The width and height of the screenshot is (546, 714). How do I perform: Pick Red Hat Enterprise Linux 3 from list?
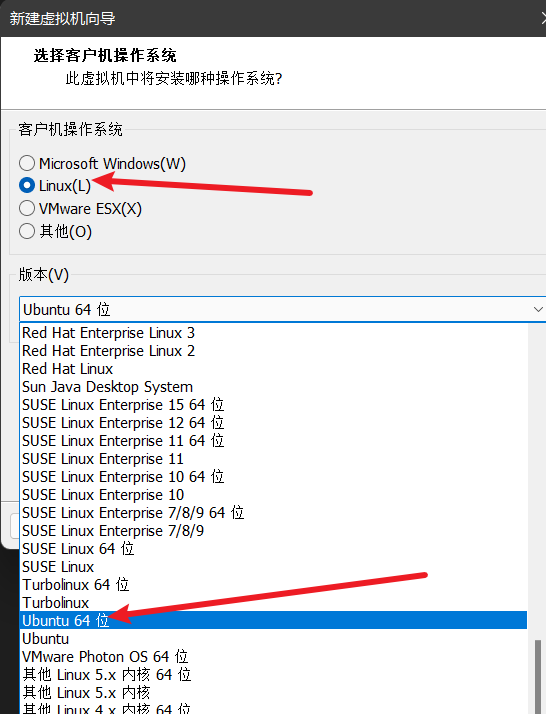coord(273,333)
